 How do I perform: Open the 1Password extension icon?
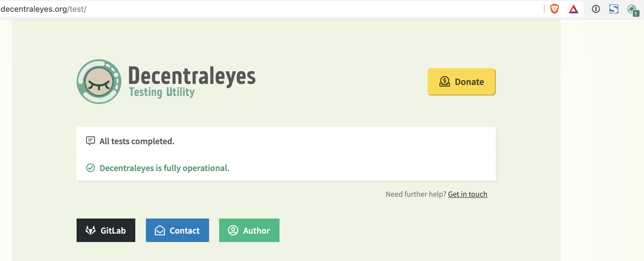(x=596, y=9)
